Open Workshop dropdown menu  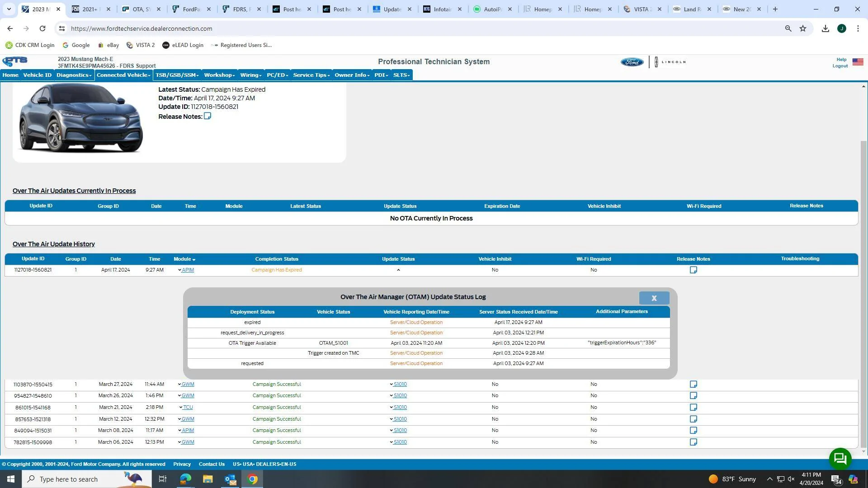coord(219,75)
